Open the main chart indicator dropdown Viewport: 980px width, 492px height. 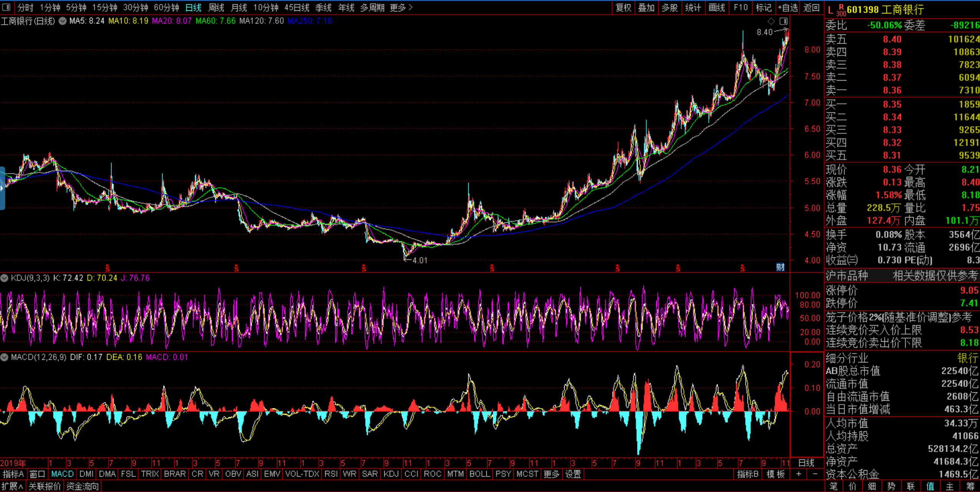pos(63,21)
